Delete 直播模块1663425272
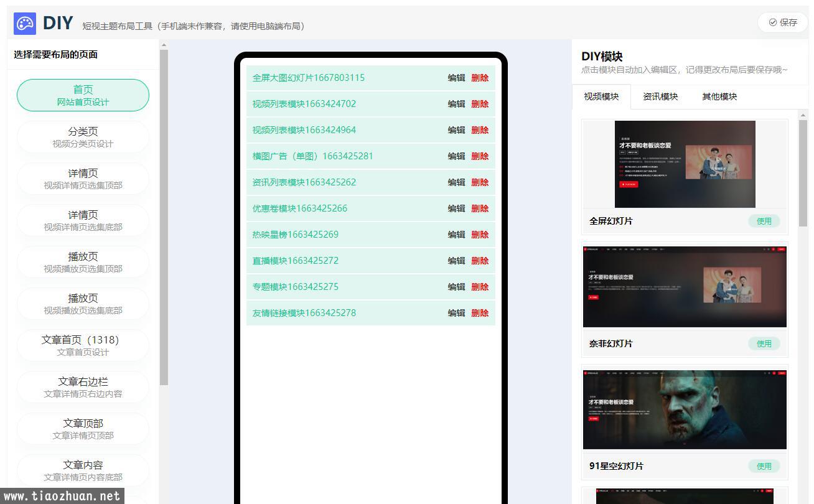 coord(480,261)
